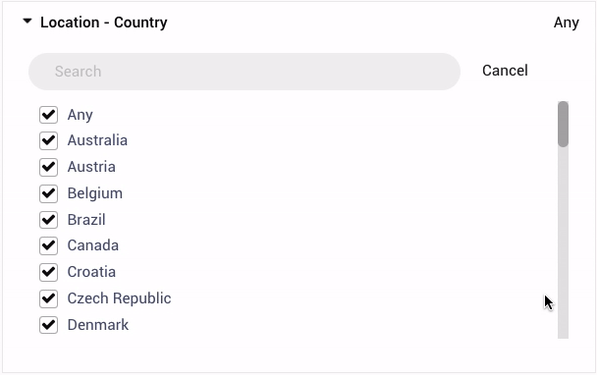Toggle the Czech Republic checkbox

48,298
